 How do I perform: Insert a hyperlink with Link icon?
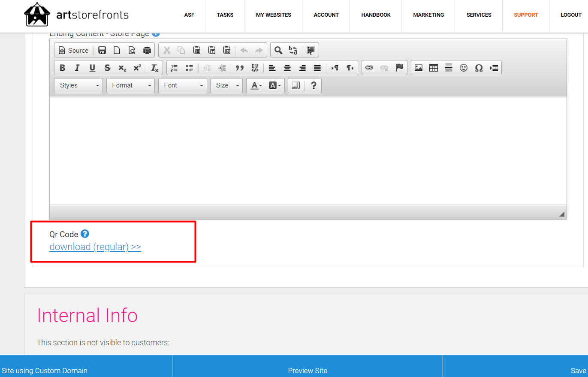(x=369, y=68)
